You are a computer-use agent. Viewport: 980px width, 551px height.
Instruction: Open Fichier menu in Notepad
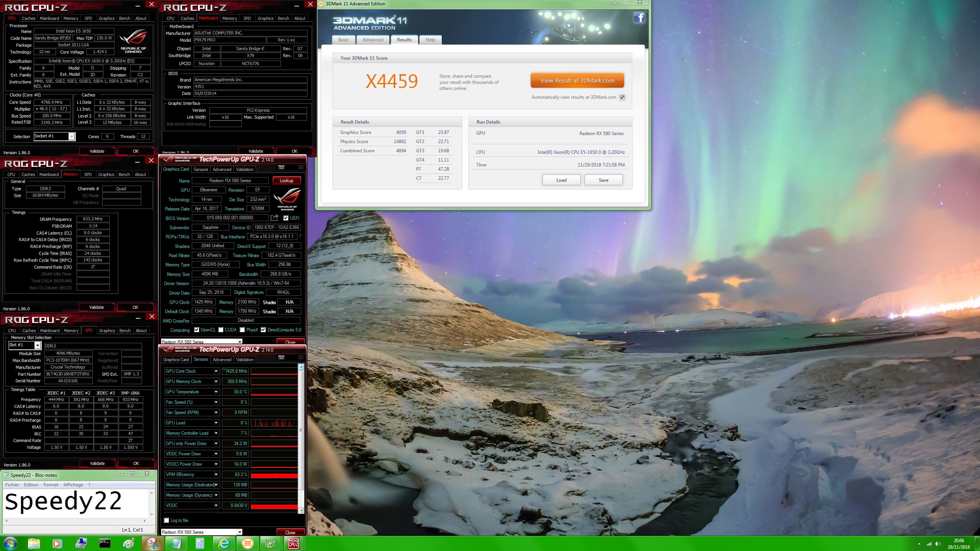(x=12, y=485)
